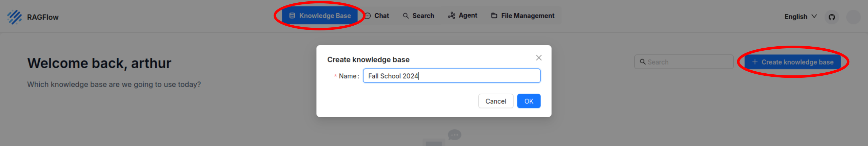Open the GitHub repository icon
868x146 pixels.
coord(832,17)
